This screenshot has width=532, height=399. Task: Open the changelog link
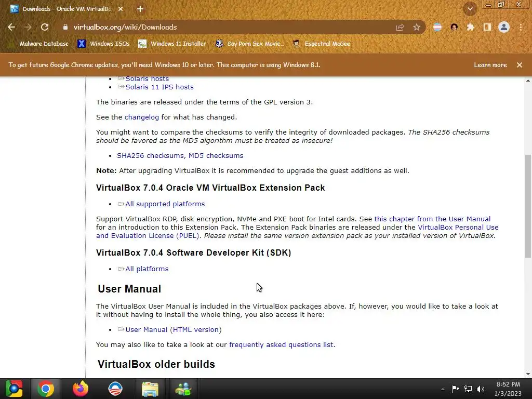141,117
